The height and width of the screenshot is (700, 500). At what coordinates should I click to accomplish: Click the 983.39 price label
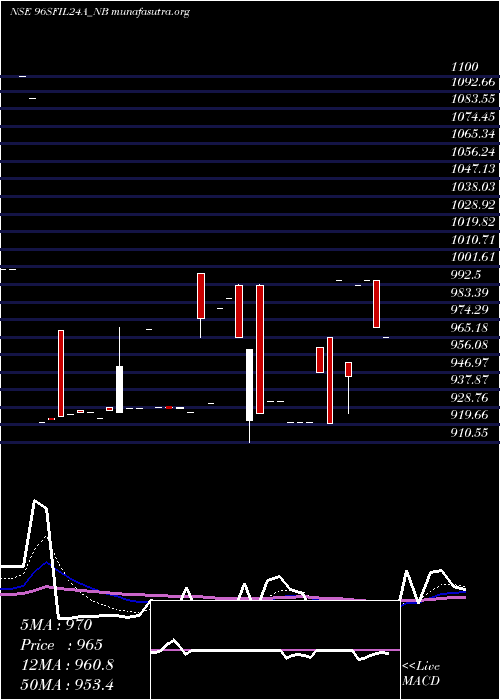[470, 292]
